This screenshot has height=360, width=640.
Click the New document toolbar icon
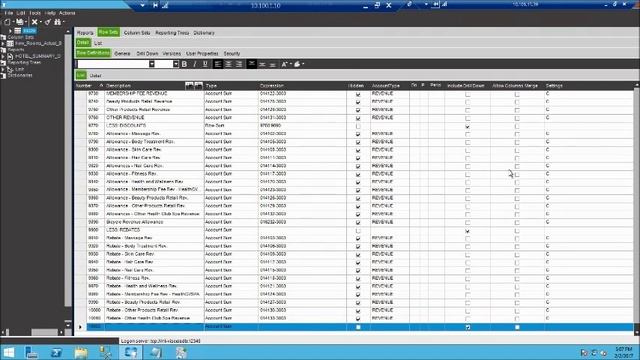[x=7, y=22]
